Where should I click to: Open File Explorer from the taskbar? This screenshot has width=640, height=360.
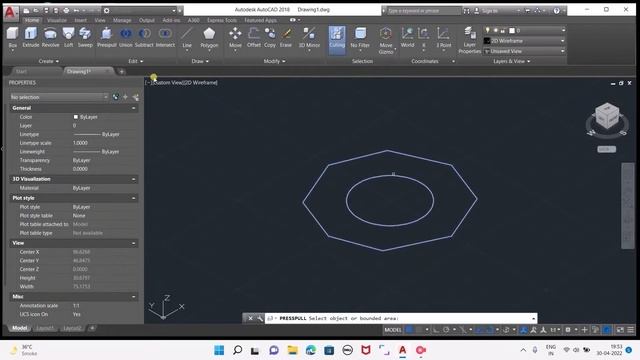coord(292,350)
